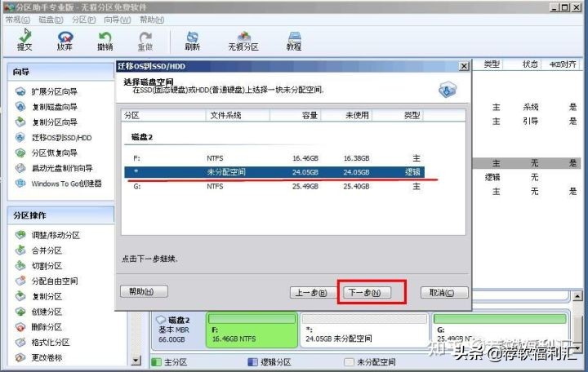Screen dimensions: 588x372
Task: Launch 复制磁盘向导 from the sidebar
Action: click(x=55, y=107)
